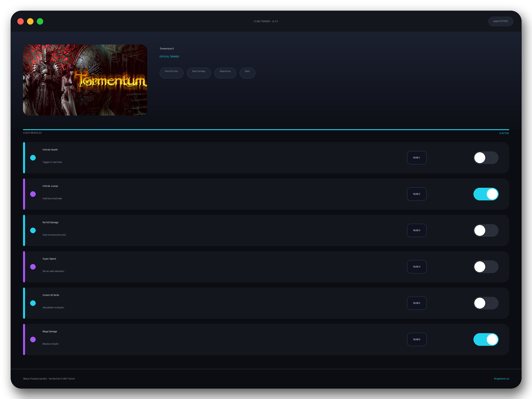This screenshot has width=532, height=399.
Task: Click the NUM 2 hotkey button
Action: [x=417, y=194]
